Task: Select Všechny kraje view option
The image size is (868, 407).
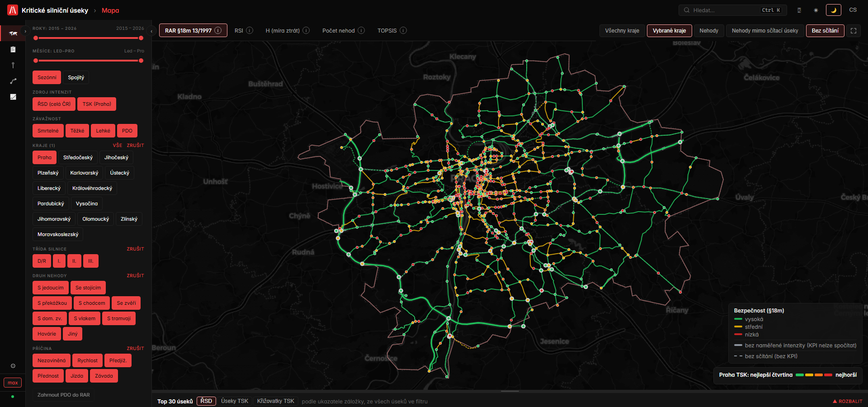Action: pos(622,31)
